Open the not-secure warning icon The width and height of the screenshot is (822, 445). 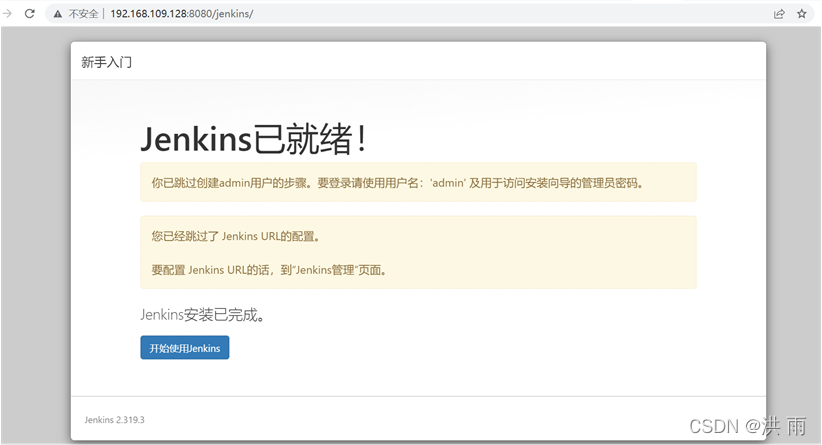[58, 14]
